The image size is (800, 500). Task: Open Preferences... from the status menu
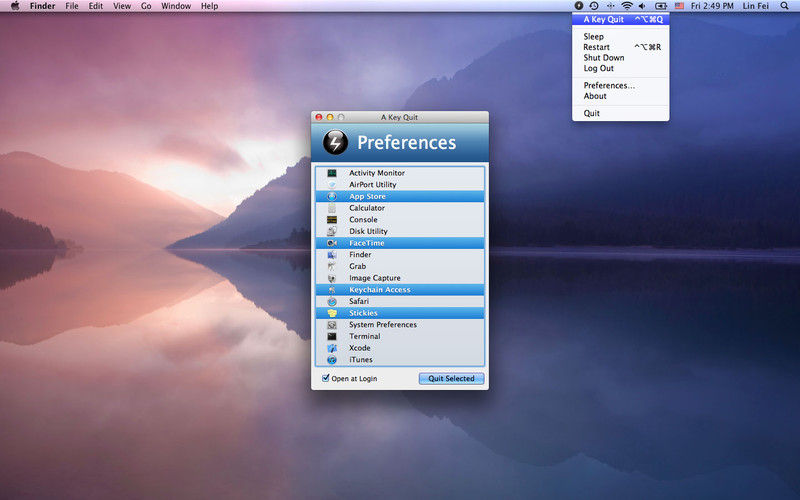620,85
